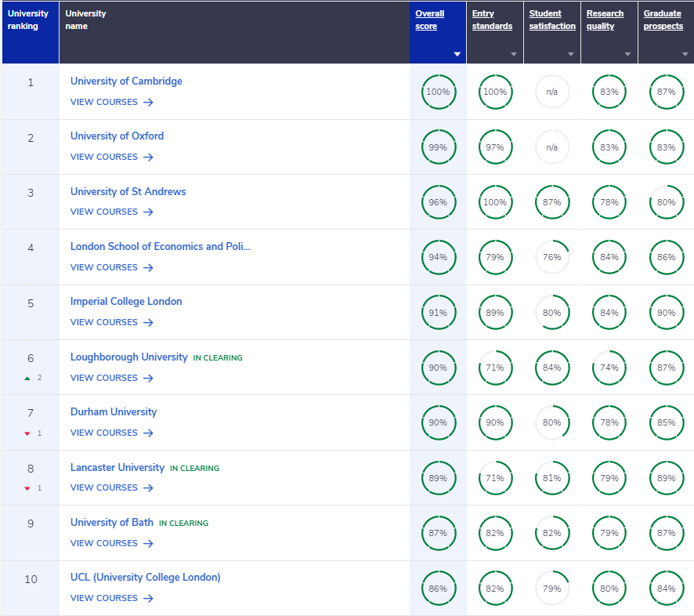
Task: View courses for Imperial College London
Action: click(111, 322)
